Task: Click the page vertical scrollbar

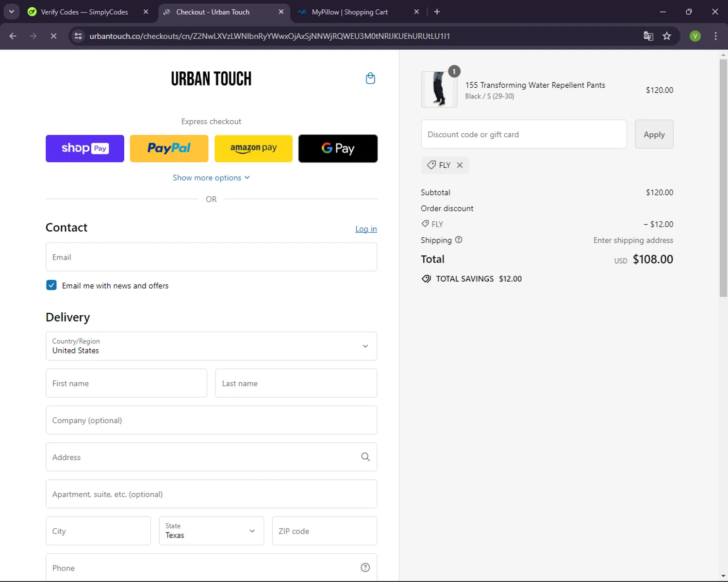Action: pos(723,178)
